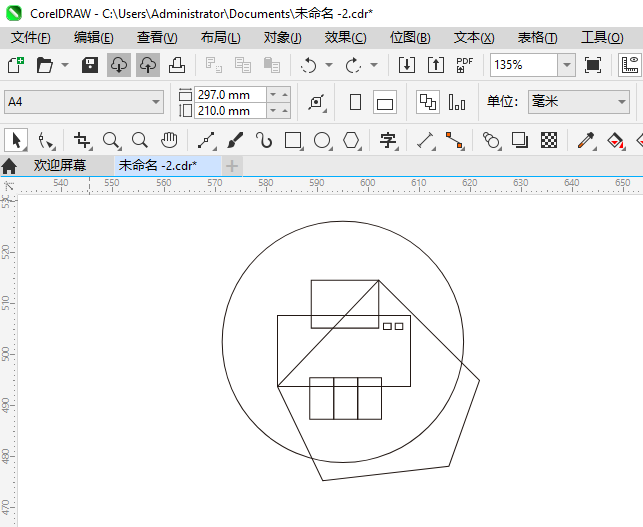This screenshot has width=643, height=527.
Task: Click the page width stepper arrows
Action: tap(279, 95)
